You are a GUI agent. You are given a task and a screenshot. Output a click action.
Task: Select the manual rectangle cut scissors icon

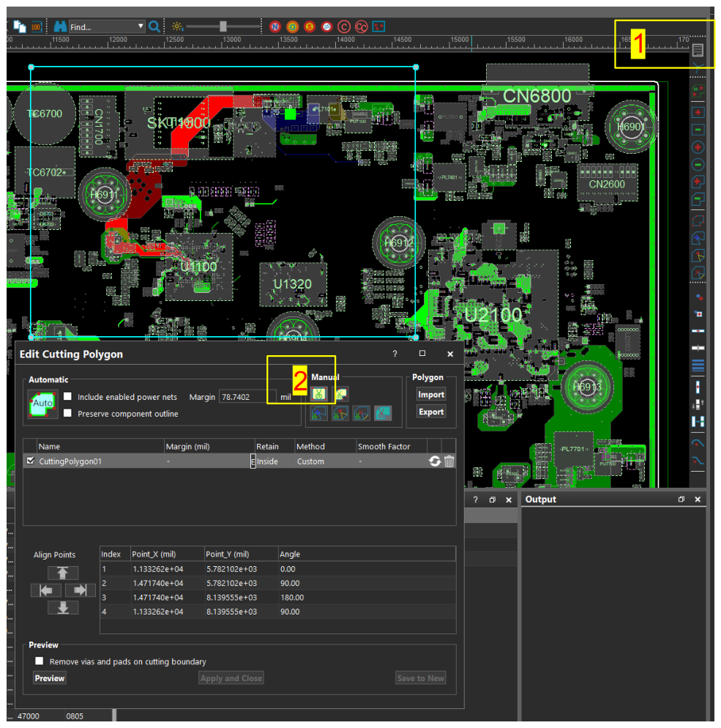318,394
